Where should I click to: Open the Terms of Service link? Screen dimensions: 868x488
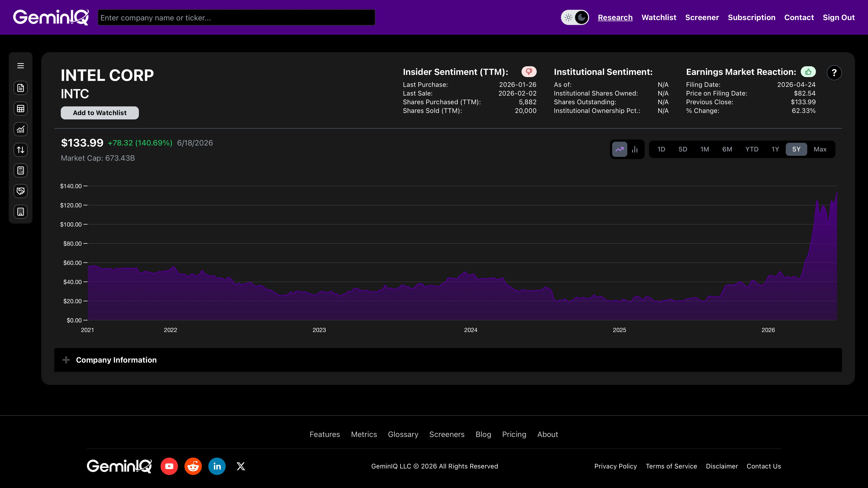[671, 466]
